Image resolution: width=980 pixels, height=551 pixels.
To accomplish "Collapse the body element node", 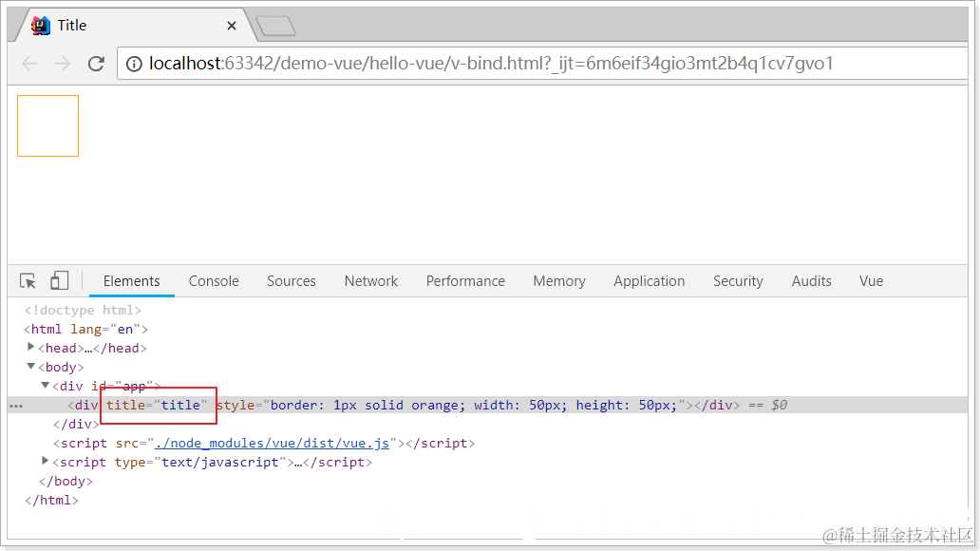I will tap(30, 366).
